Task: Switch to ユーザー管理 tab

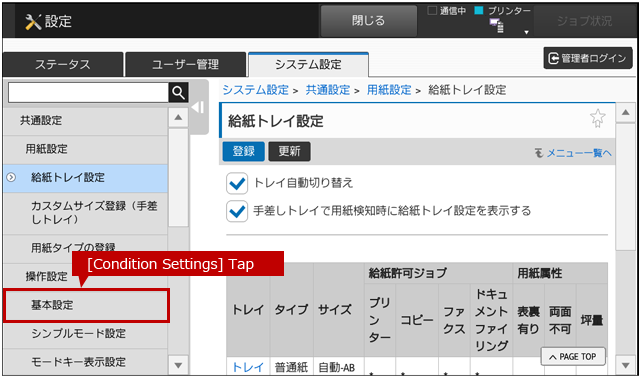Action: (x=186, y=65)
